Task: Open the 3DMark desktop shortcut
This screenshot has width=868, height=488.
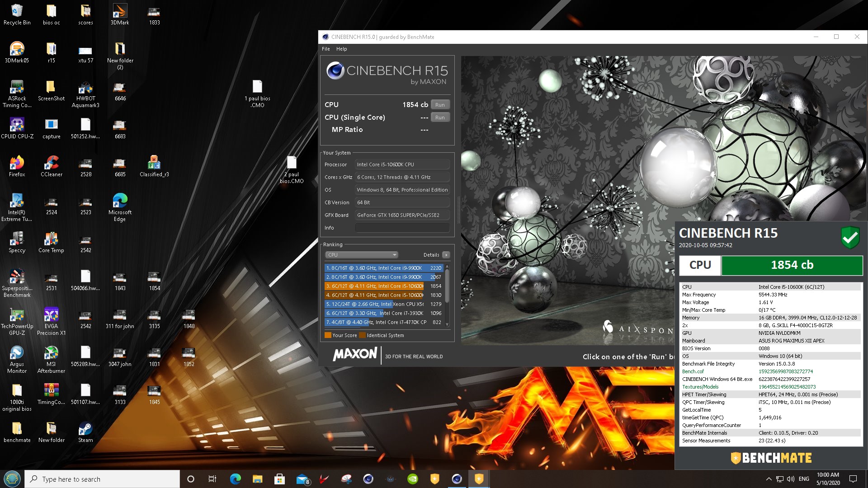Action: (120, 14)
